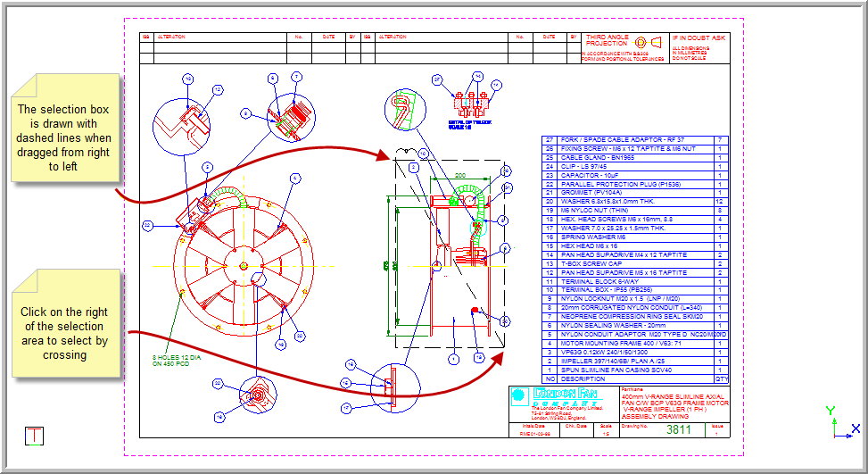The height and width of the screenshot is (474, 868).
Task: Select the CAPACITOR - 10uF parts list row
Action: point(626,175)
